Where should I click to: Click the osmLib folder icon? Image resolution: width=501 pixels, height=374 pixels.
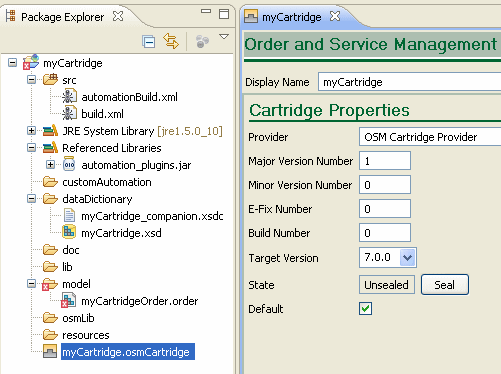50,318
